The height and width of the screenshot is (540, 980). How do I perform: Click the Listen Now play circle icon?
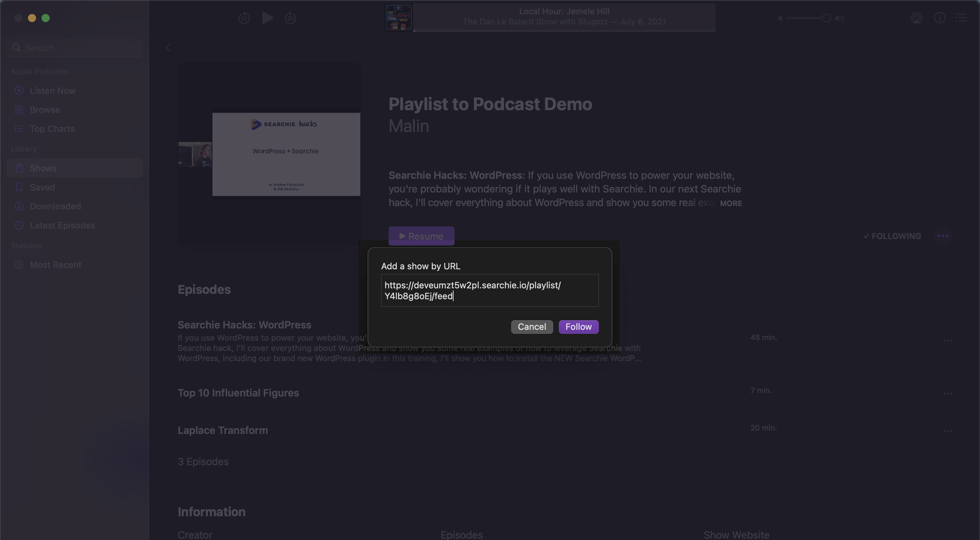coord(19,91)
